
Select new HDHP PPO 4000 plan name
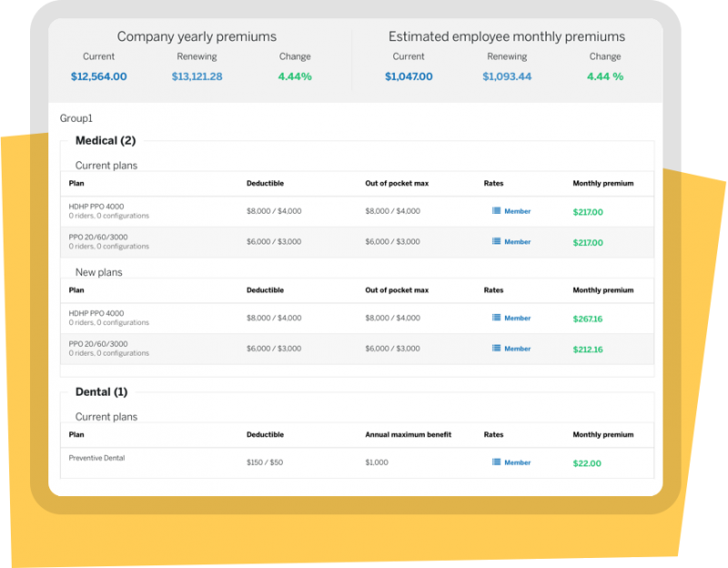(x=96, y=313)
